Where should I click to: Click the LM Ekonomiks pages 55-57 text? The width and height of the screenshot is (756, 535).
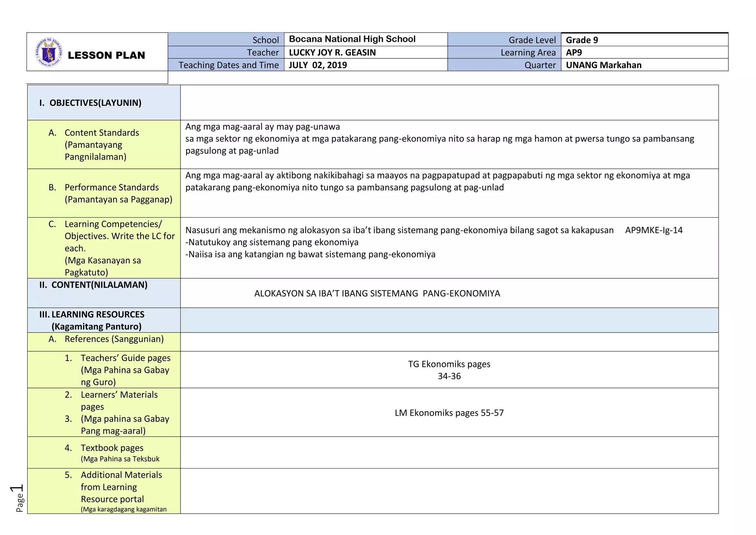(449, 413)
